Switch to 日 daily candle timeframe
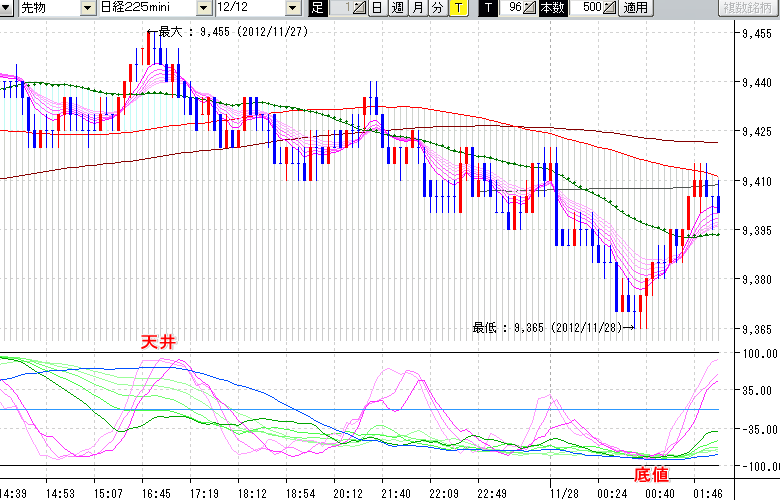 (x=376, y=9)
